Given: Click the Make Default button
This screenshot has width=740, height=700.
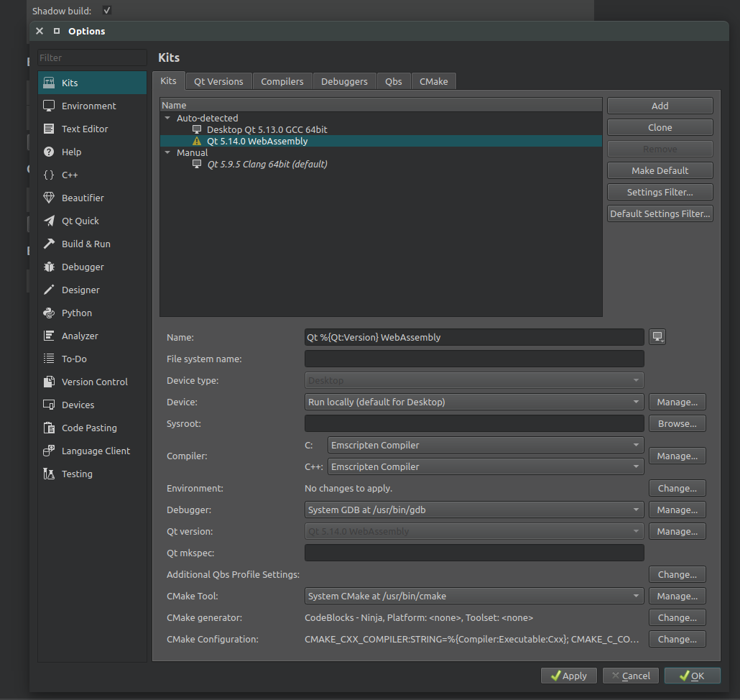Looking at the screenshot, I should coord(660,170).
